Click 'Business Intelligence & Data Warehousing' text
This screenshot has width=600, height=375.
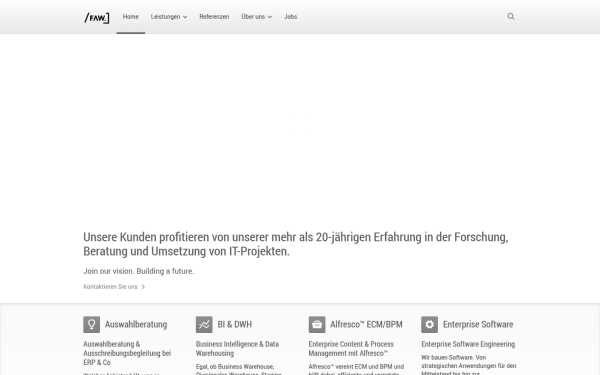tap(237, 349)
